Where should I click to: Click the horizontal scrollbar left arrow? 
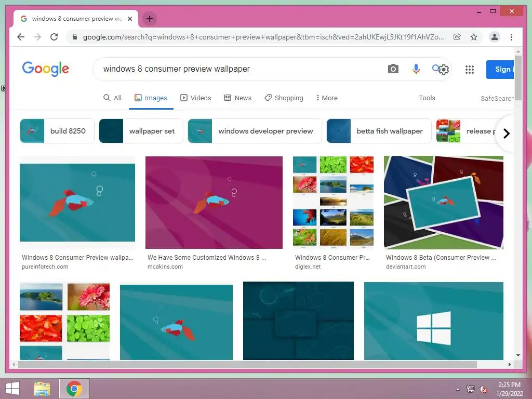click(14, 364)
